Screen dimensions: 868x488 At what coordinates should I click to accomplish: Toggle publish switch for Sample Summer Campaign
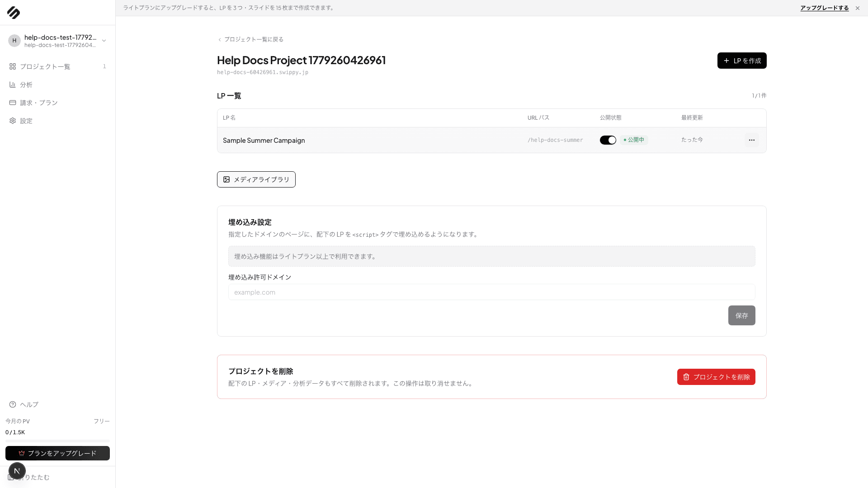pyautogui.click(x=608, y=140)
